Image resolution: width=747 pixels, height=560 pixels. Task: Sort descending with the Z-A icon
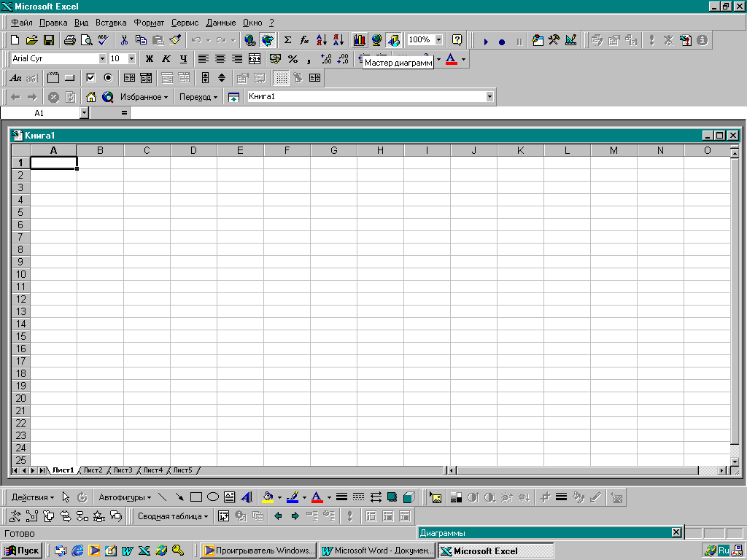[338, 40]
